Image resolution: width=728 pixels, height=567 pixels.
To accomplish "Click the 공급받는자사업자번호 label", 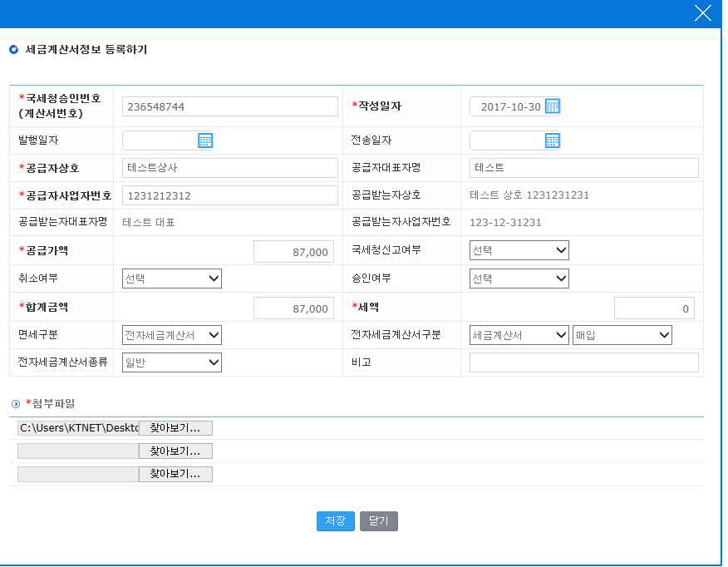I will tap(401, 221).
